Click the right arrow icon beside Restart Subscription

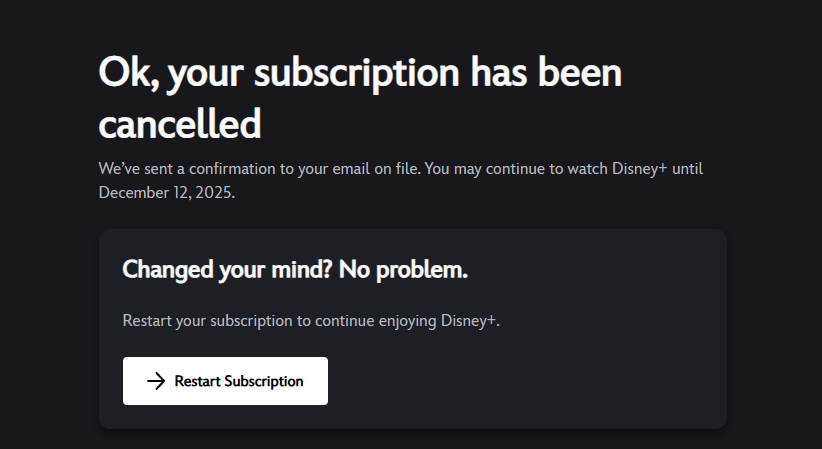155,381
